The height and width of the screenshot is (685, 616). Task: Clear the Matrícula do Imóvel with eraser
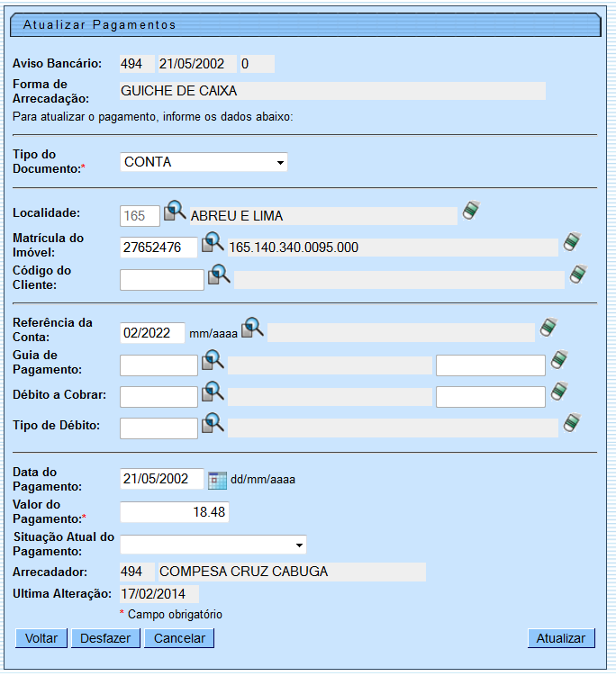(572, 242)
